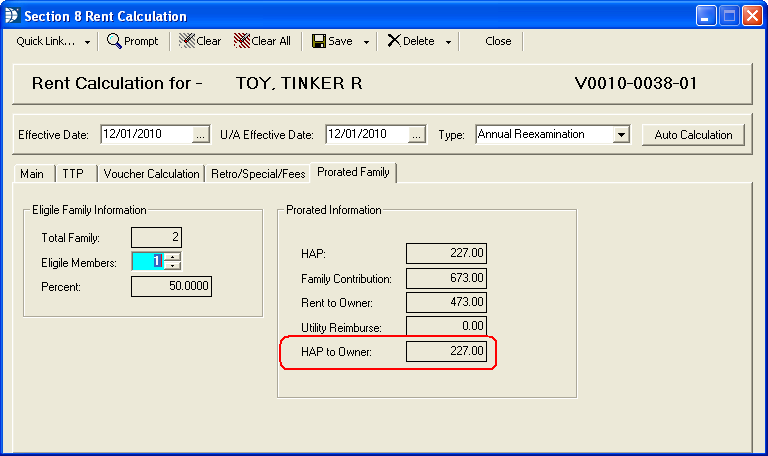768x456 pixels.
Task: Click the Utility Reimburse field 0.00
Action: pos(446,326)
